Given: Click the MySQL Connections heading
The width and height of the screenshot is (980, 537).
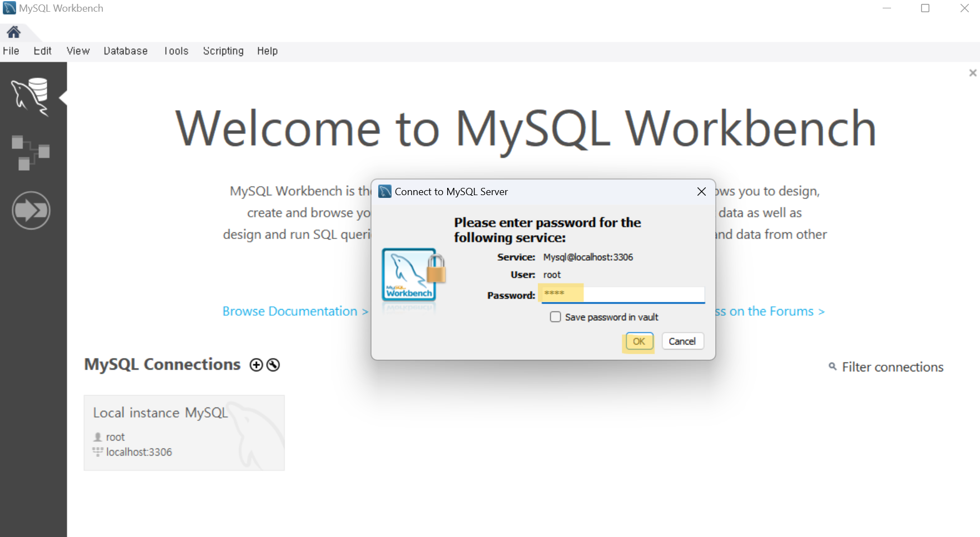Looking at the screenshot, I should [162, 365].
